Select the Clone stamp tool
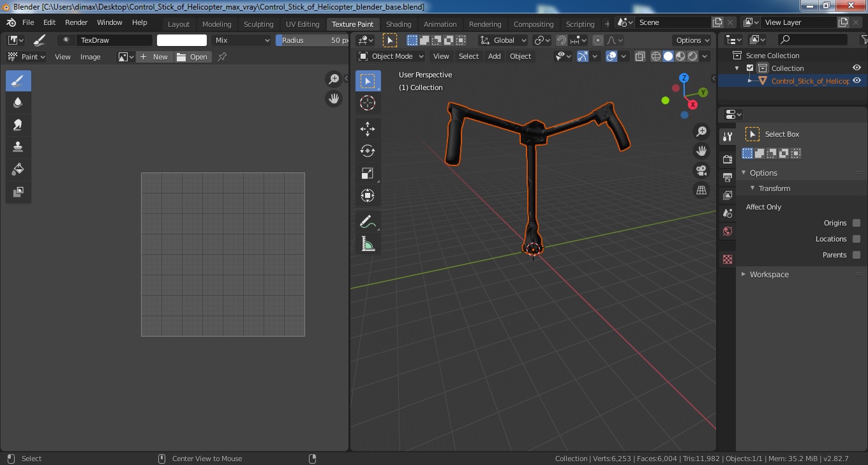 pyautogui.click(x=19, y=147)
